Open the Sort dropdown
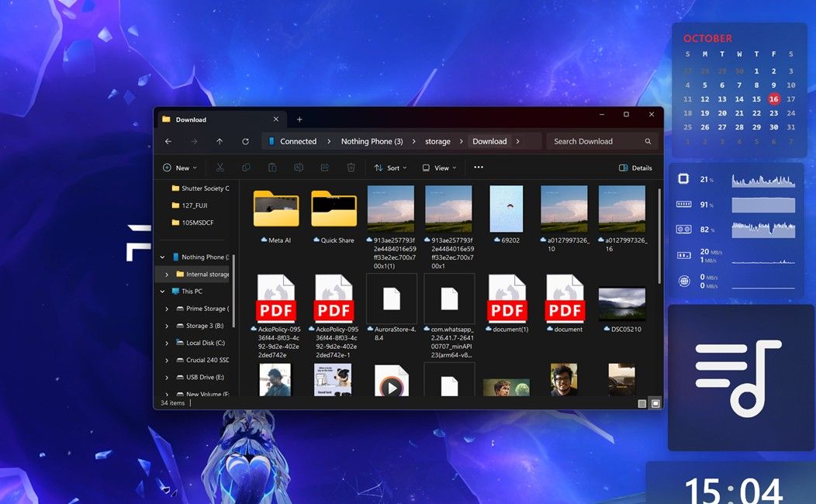The height and width of the screenshot is (504, 816). (390, 168)
